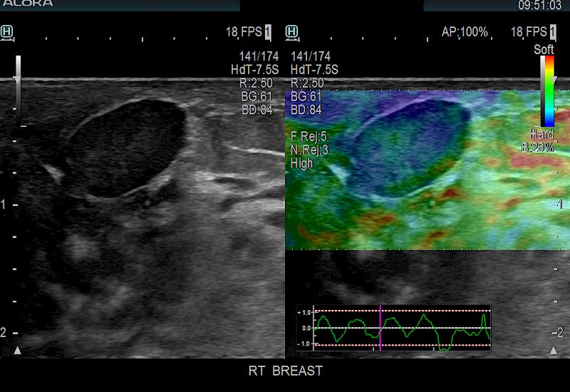The image size is (570, 392).
Task: Click the 2 cm depth marker on the elastography scale
Action: tap(560, 332)
